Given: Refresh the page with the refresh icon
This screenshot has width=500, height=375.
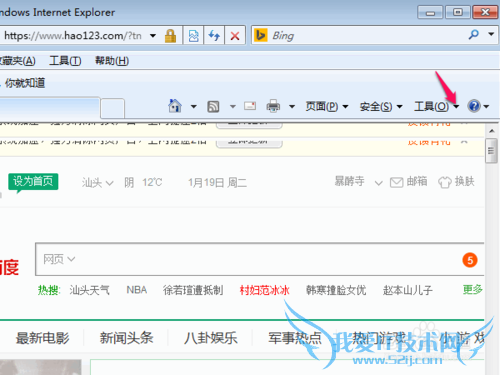Looking at the screenshot, I should pos(214,35).
